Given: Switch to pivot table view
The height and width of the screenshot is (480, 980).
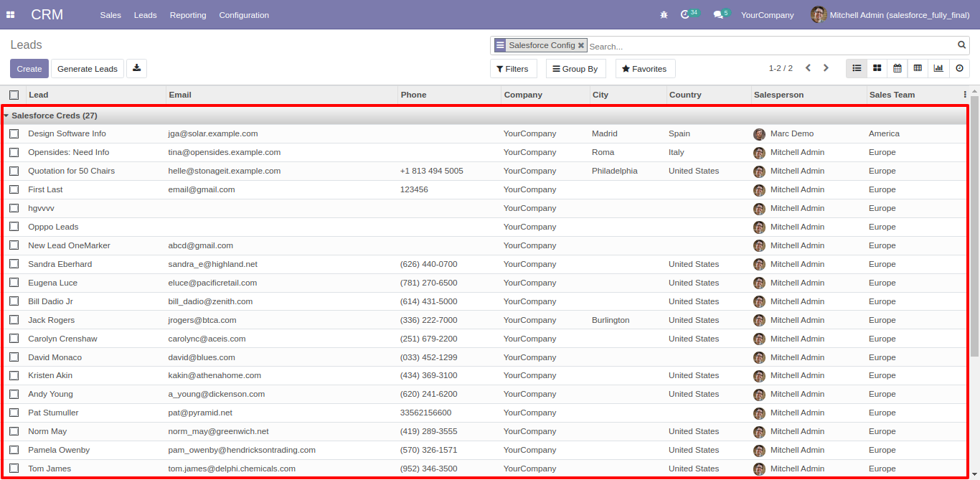Looking at the screenshot, I should click(x=918, y=68).
